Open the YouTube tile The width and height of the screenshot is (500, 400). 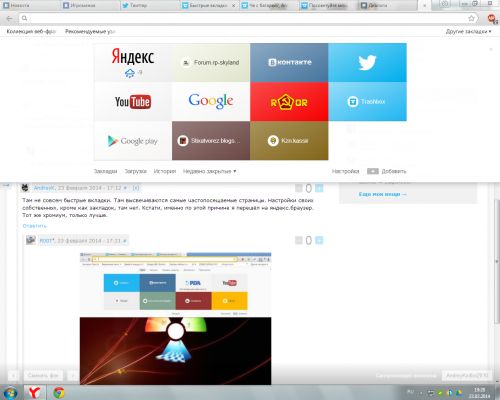pos(133,102)
